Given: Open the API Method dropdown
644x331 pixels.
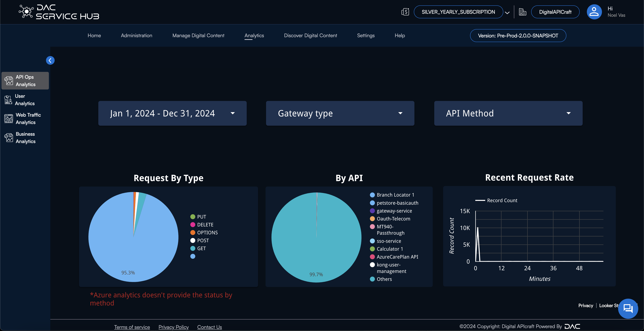Looking at the screenshot, I should point(508,113).
